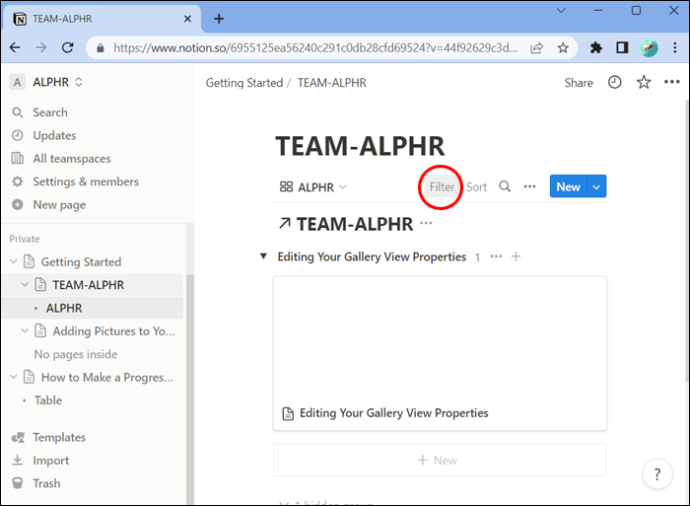Viewport: 690px width, 506px height.
Task: Open the ALPHR workspace switcher
Action: (x=47, y=82)
